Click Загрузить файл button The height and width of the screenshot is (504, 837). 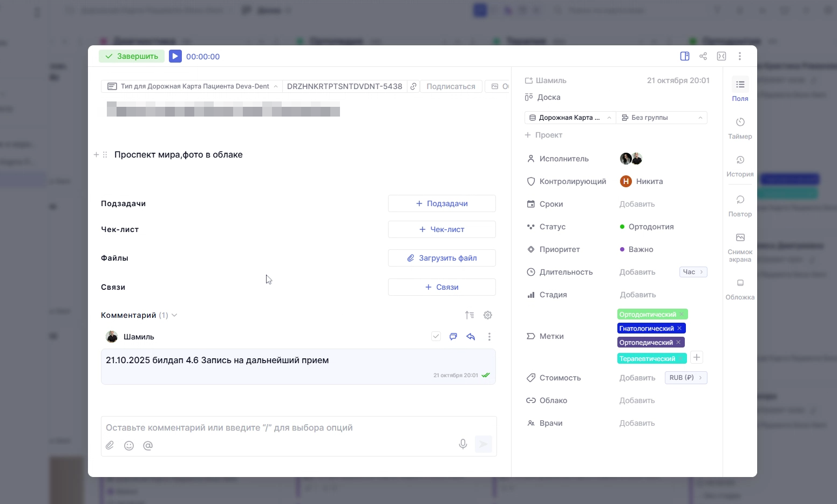pos(441,258)
